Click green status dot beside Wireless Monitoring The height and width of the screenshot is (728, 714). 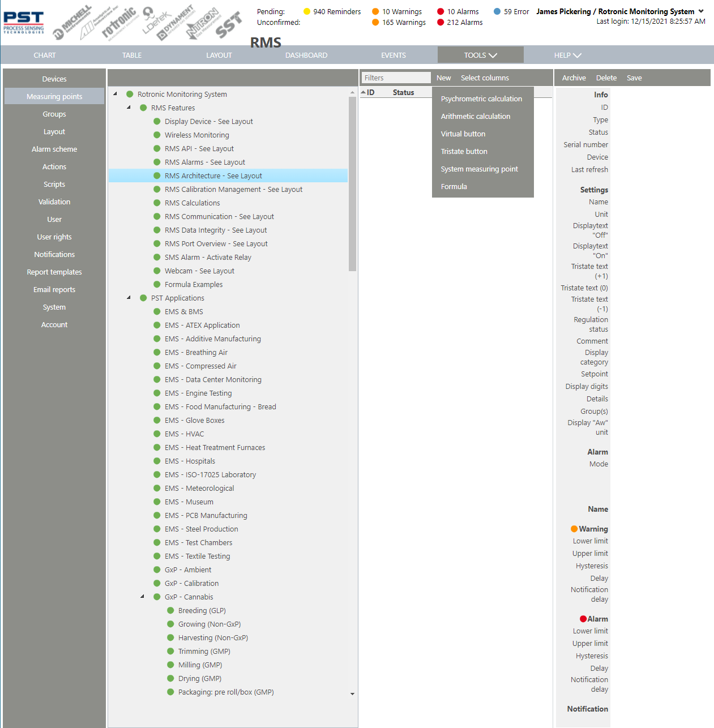(x=157, y=135)
